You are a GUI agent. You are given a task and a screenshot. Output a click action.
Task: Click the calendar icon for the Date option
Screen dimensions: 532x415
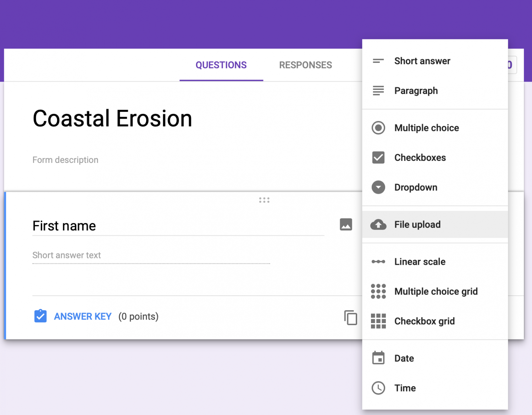[378, 358]
